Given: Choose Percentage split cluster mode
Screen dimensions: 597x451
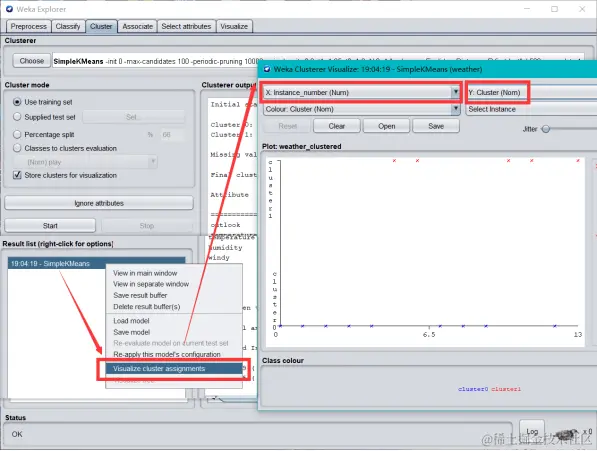Looking at the screenshot, I should 17,134.
